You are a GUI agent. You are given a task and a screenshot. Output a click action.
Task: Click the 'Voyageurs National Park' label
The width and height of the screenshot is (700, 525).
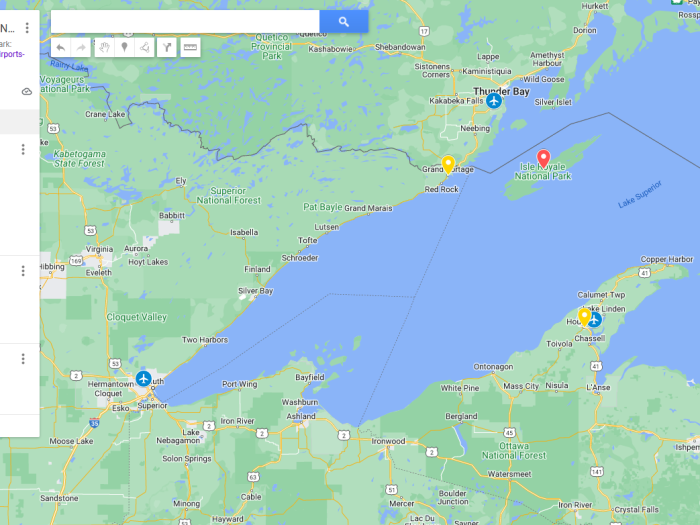65,84
